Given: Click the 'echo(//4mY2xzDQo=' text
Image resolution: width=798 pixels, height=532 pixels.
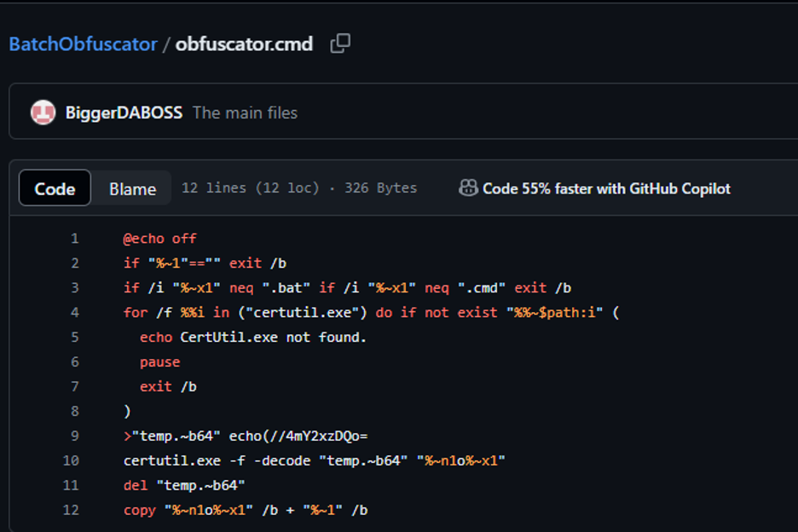Looking at the screenshot, I should tap(298, 437).
